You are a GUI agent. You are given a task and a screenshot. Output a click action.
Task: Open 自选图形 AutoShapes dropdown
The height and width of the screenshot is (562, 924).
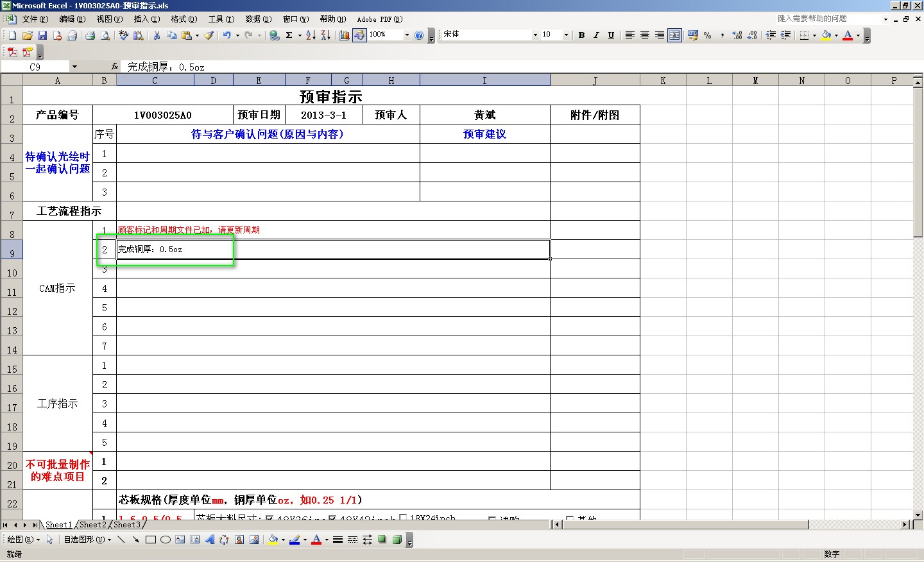pyautogui.click(x=87, y=540)
